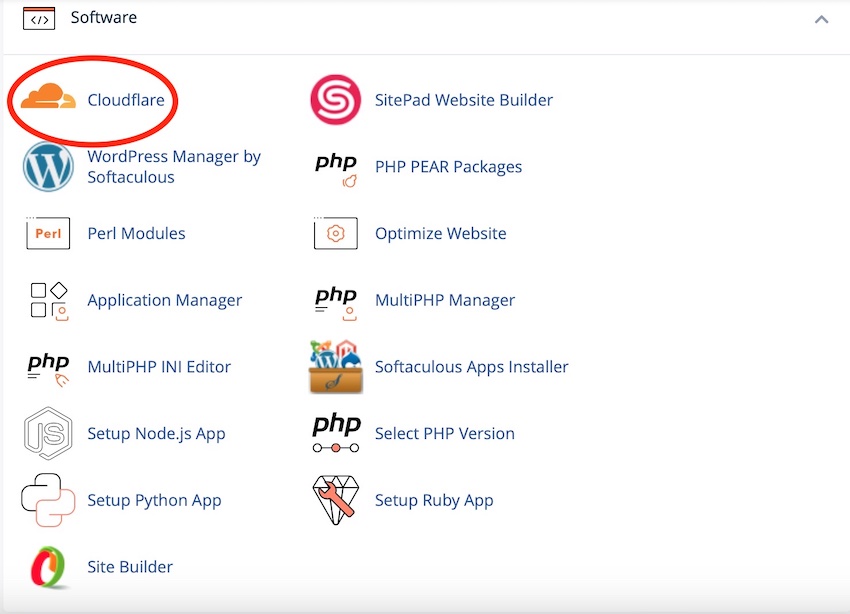The height and width of the screenshot is (614, 850).
Task: Open the Python logo icon
Action: tap(48, 500)
